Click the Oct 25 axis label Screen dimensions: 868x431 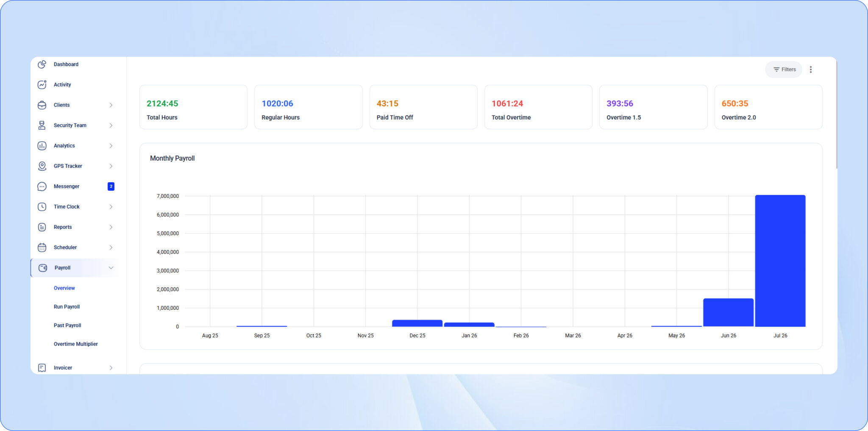point(314,336)
